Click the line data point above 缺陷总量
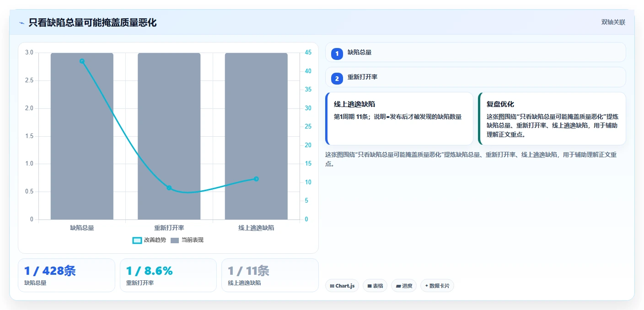The height and width of the screenshot is (310, 644). click(x=82, y=61)
